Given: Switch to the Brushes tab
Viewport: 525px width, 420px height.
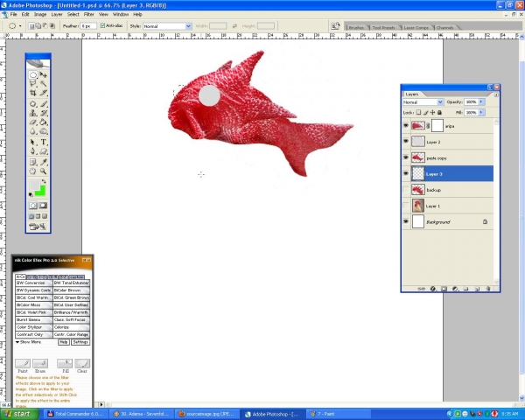Looking at the screenshot, I should point(356,27).
